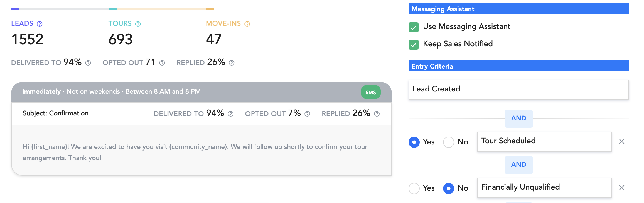The width and height of the screenshot is (644, 203).
Task: Remove the Tour Scheduled criterion
Action: (x=622, y=141)
